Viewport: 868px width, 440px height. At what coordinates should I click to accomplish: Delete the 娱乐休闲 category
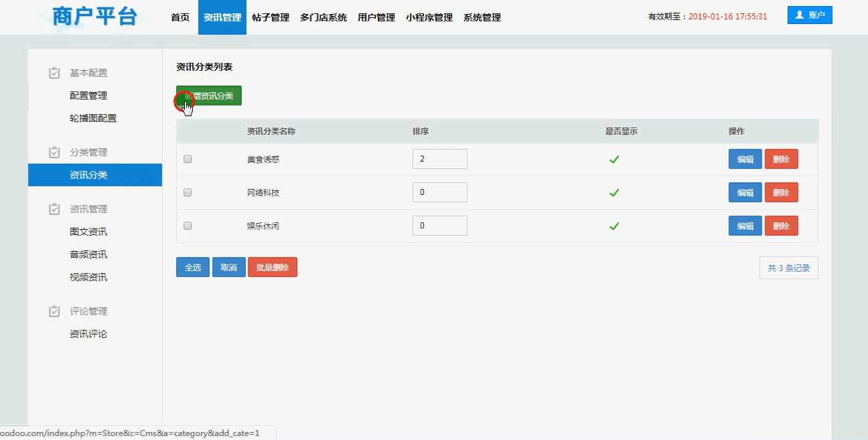coord(781,226)
